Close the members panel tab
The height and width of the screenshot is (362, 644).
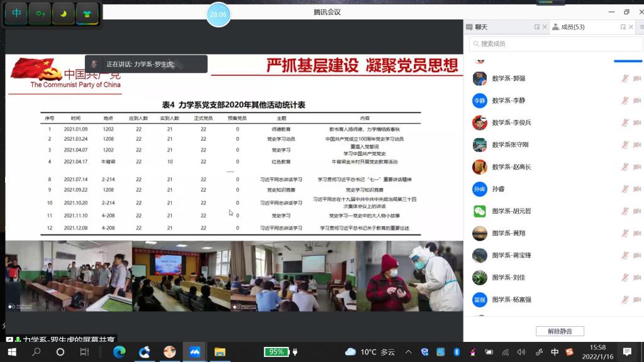pos(631,27)
